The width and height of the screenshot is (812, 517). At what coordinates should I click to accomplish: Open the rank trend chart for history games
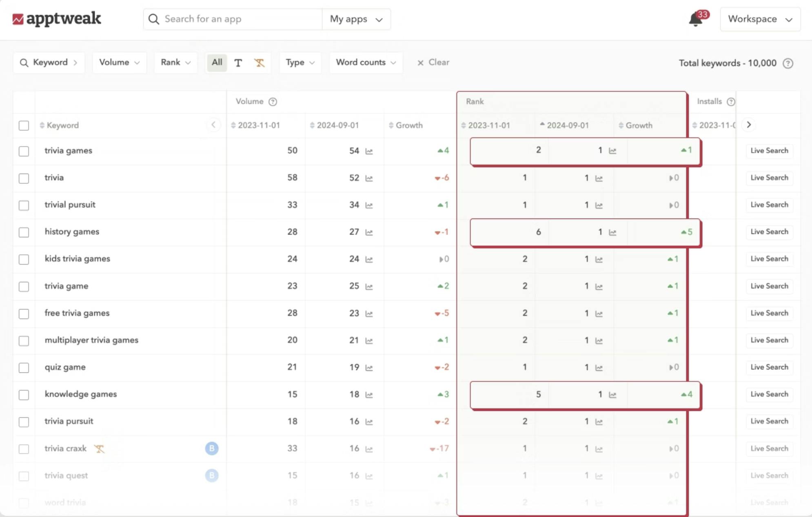tap(612, 232)
